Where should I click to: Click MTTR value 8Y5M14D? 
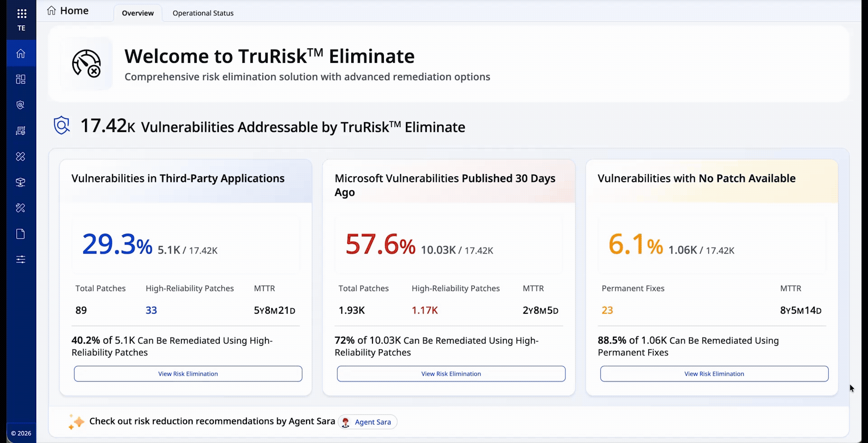pos(801,310)
